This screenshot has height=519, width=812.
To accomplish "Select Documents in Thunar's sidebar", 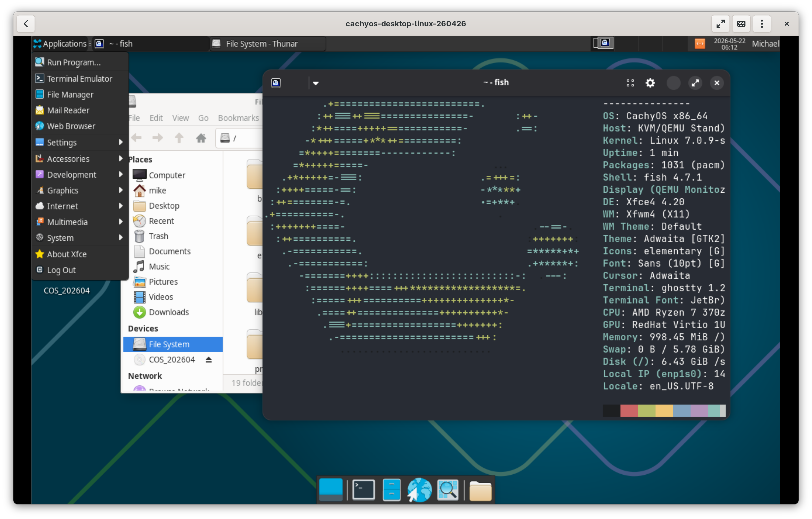I will (x=173, y=251).
